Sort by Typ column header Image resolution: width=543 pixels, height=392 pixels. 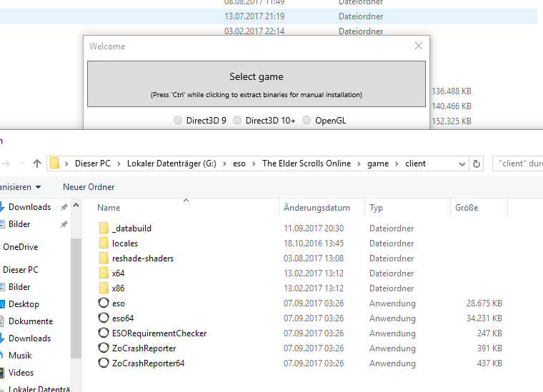tap(376, 208)
